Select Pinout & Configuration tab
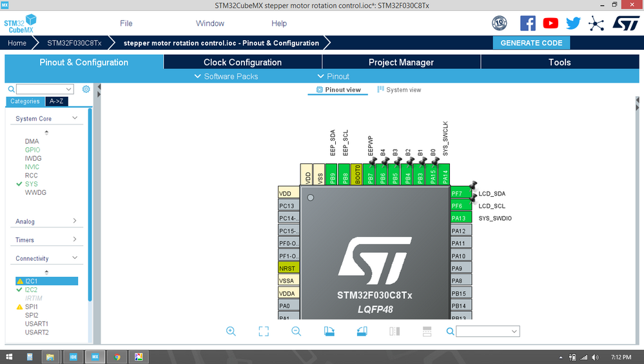 [84, 62]
